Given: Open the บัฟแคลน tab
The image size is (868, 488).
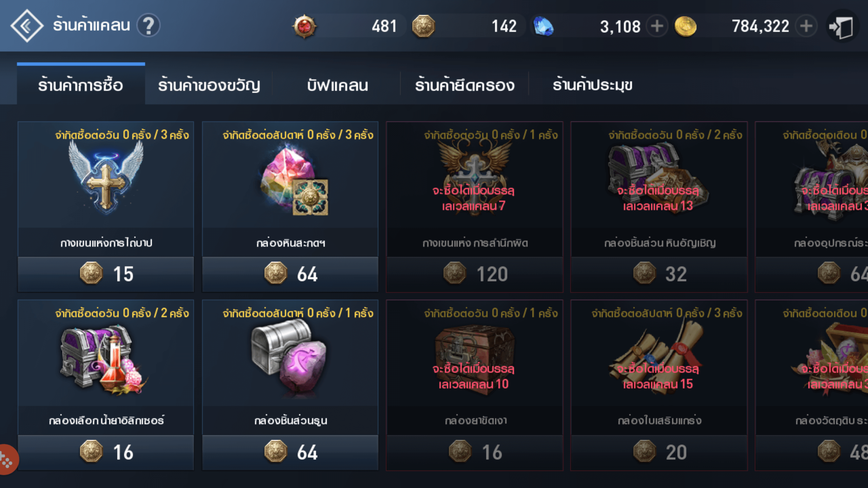Looking at the screenshot, I should [337, 85].
